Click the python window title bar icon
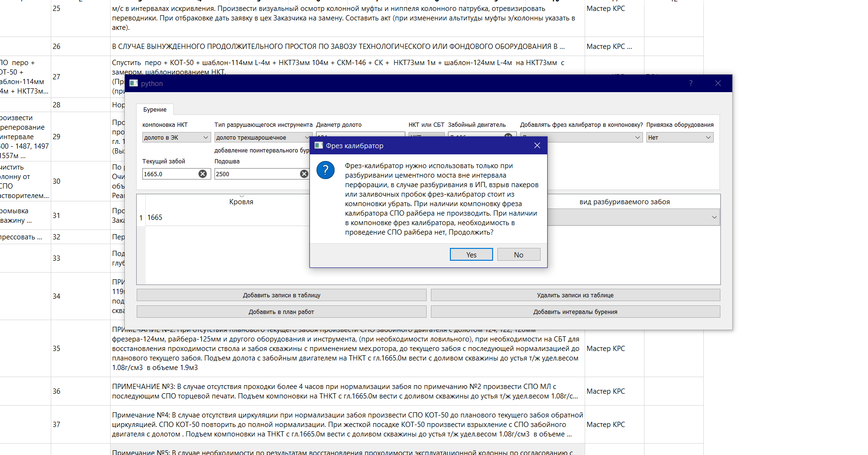Viewport: 868px width, 455px height. click(133, 83)
